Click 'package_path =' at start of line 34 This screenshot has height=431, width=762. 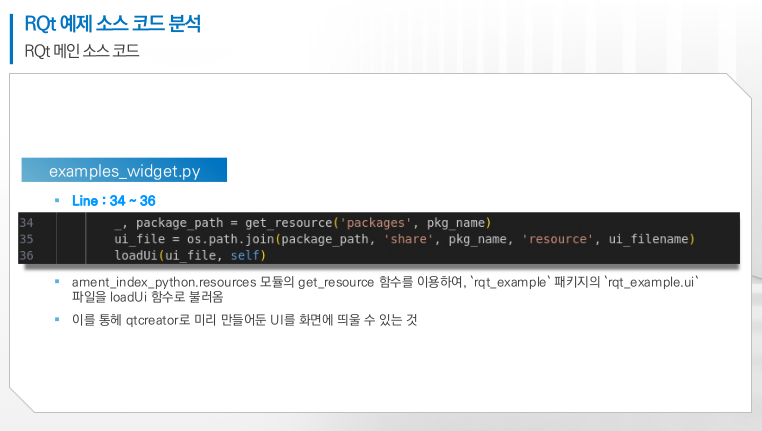pyautogui.click(x=187, y=223)
